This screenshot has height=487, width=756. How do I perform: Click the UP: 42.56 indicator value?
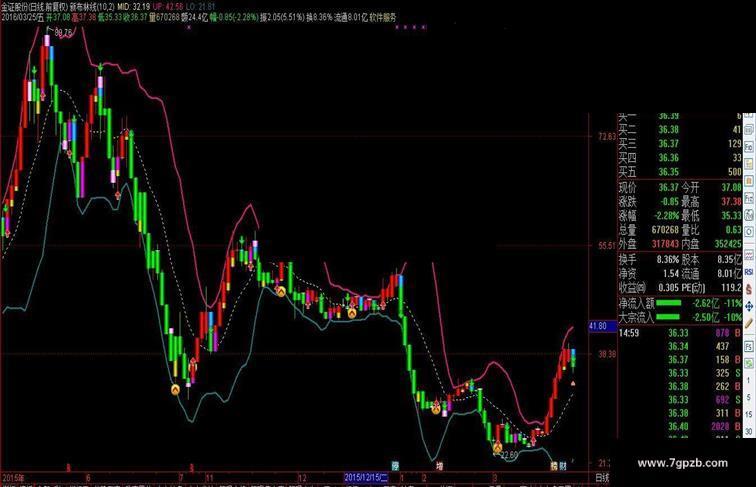(167, 7)
